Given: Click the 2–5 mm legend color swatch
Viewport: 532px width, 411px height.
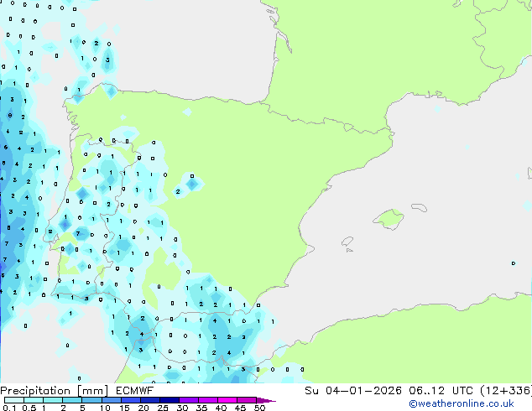Looking at the screenshot, I should tap(72, 400).
